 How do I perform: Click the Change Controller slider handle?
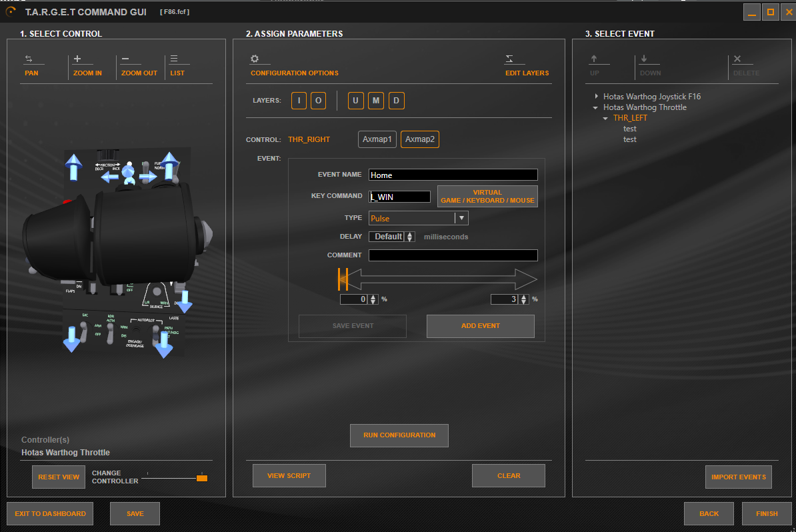coord(202,478)
